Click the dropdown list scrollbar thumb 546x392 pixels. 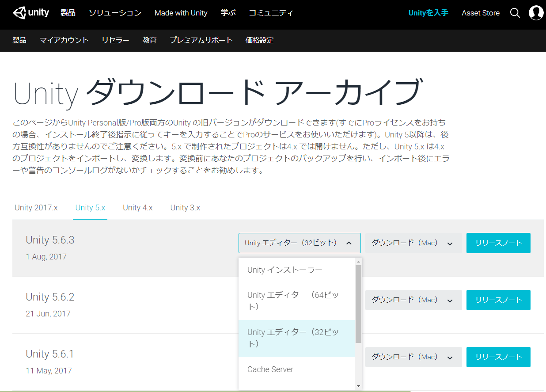[x=358, y=304]
